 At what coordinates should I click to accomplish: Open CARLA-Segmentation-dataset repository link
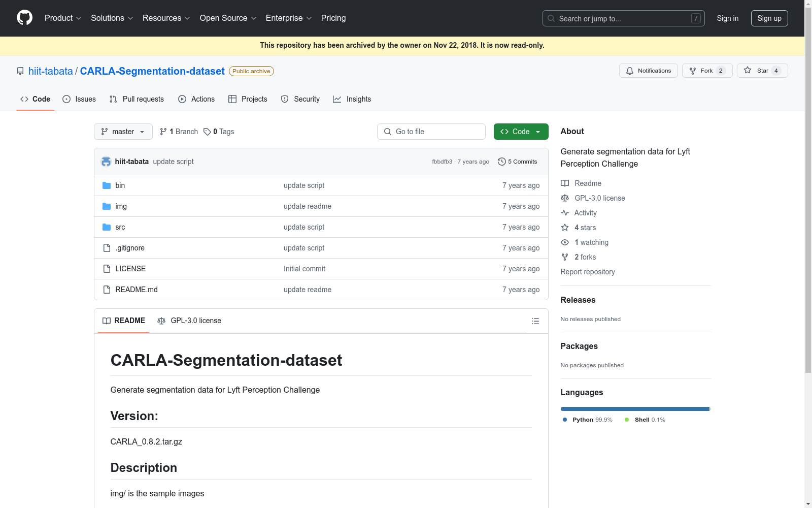tap(152, 71)
